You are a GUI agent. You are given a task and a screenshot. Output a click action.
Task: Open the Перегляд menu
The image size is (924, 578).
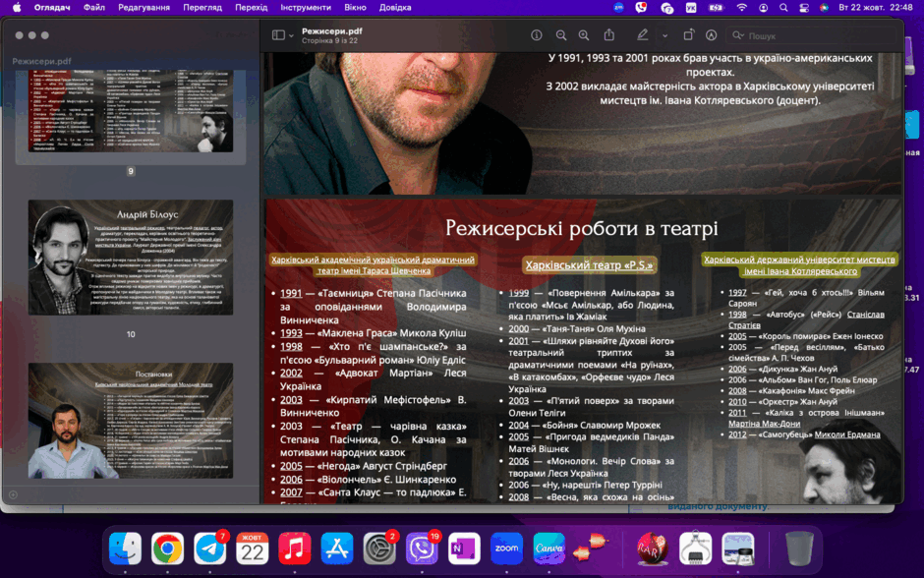(202, 8)
